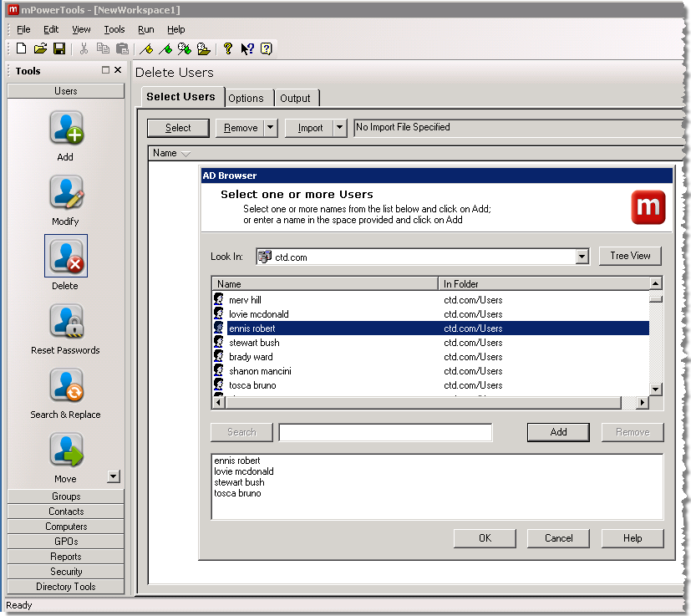Click the In Folder column header

544,284
